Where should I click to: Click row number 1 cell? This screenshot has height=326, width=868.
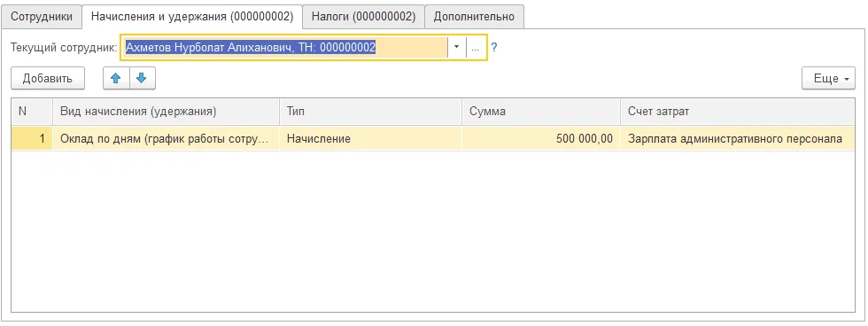(x=32, y=138)
